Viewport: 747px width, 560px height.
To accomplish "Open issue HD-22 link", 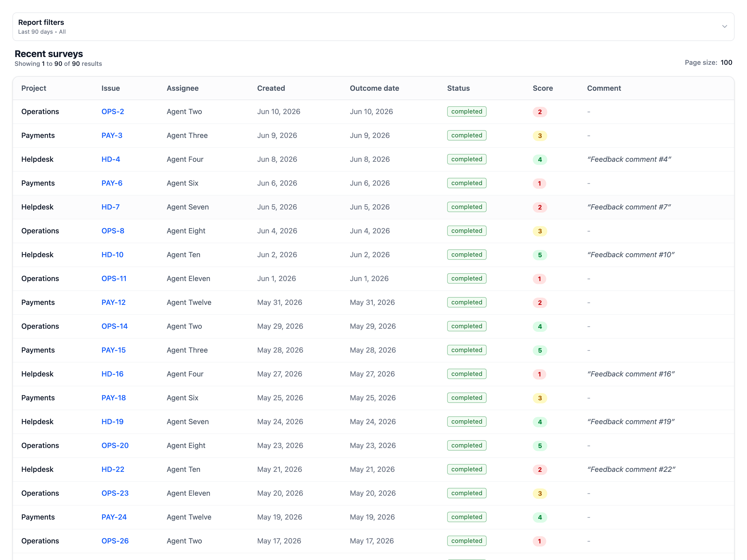I will click(x=113, y=470).
